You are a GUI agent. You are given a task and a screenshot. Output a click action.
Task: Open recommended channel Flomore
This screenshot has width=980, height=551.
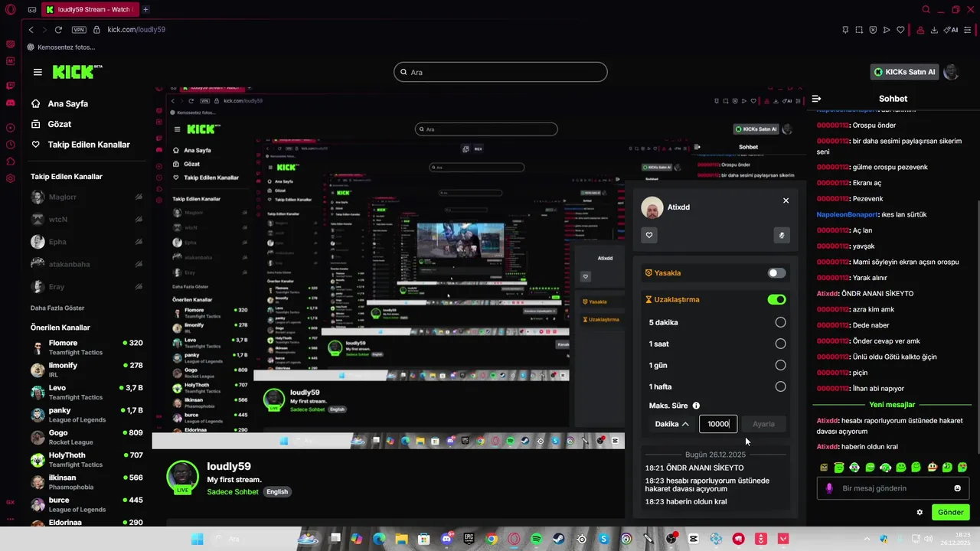coord(88,347)
